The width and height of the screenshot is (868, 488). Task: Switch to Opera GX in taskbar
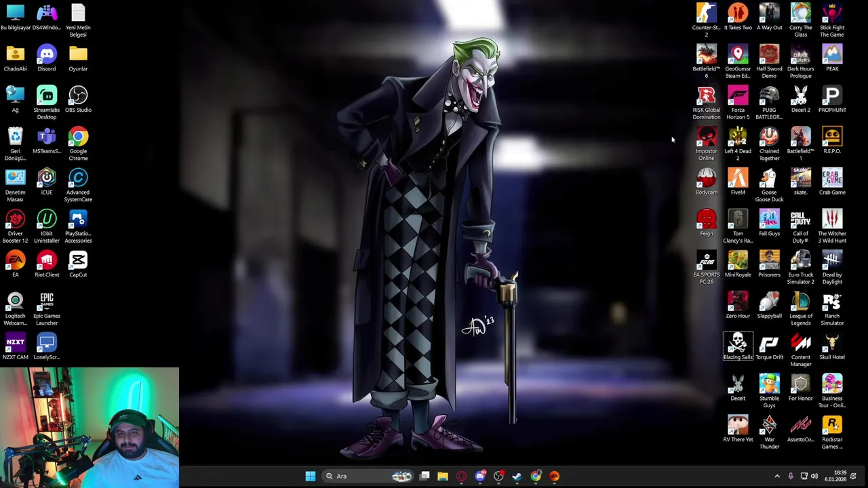tap(461, 476)
